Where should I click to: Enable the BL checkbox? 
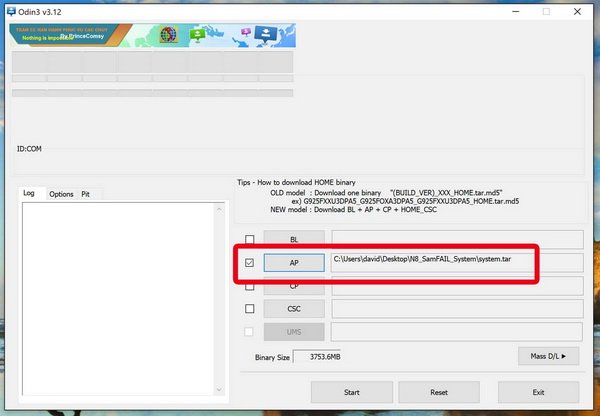[249, 240]
